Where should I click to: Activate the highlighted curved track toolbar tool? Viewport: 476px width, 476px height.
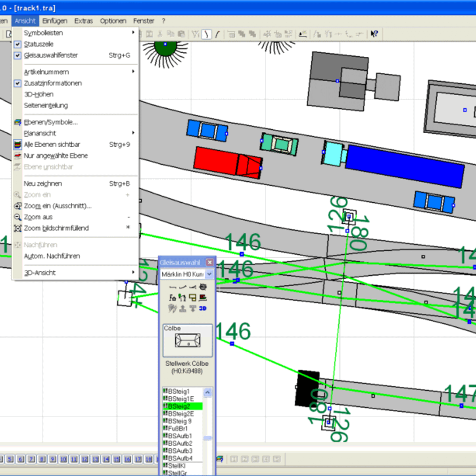click(x=206, y=34)
